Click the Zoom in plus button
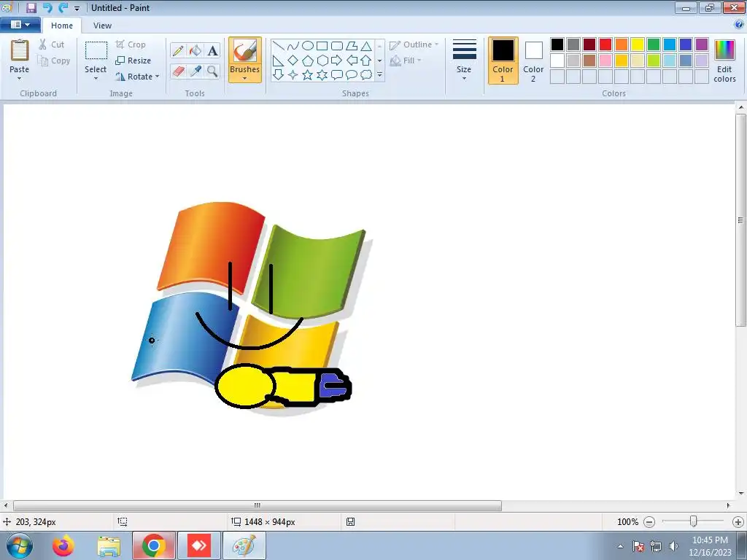747x560 pixels. (x=738, y=522)
